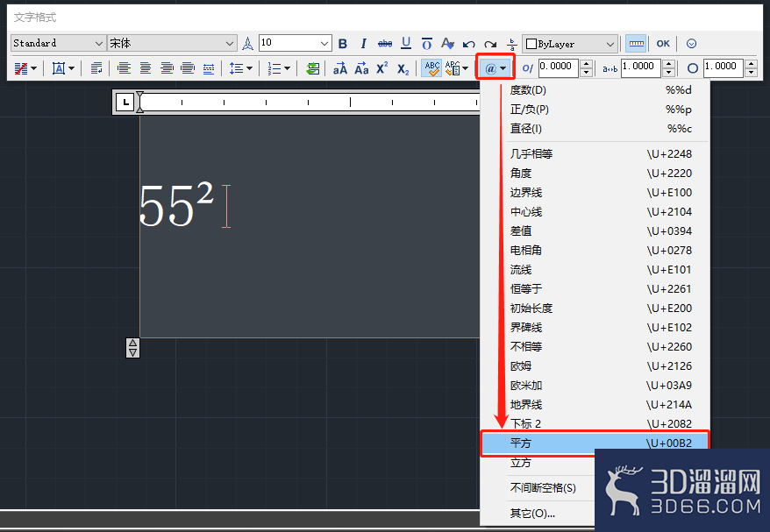The height and width of the screenshot is (532, 770).
Task: Justify the paragraph text
Action: tap(188, 68)
